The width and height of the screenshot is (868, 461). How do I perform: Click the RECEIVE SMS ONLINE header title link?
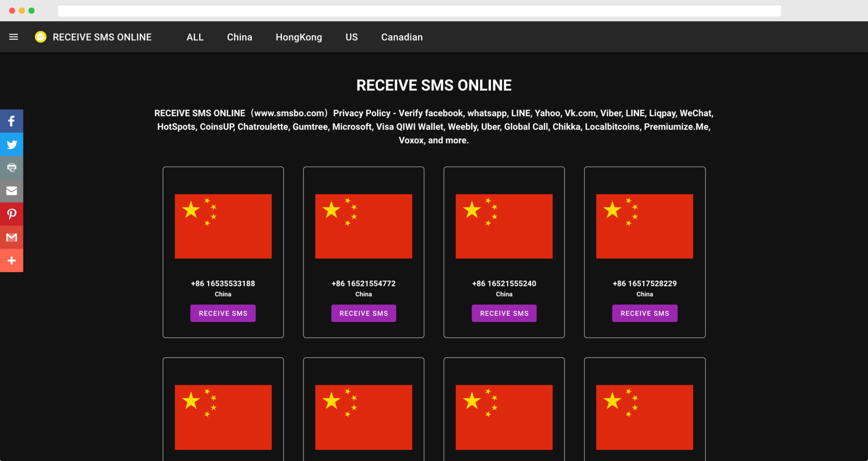click(x=102, y=37)
